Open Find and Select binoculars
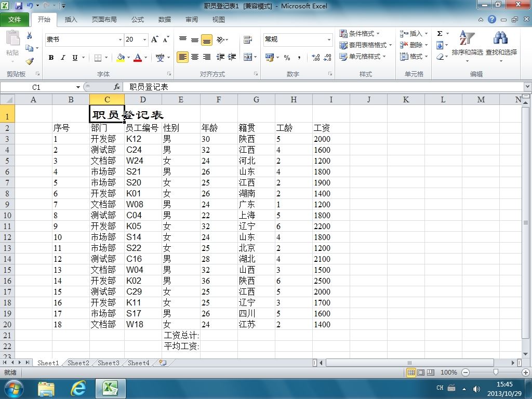Viewport: 532px width, 399px height. click(x=501, y=38)
